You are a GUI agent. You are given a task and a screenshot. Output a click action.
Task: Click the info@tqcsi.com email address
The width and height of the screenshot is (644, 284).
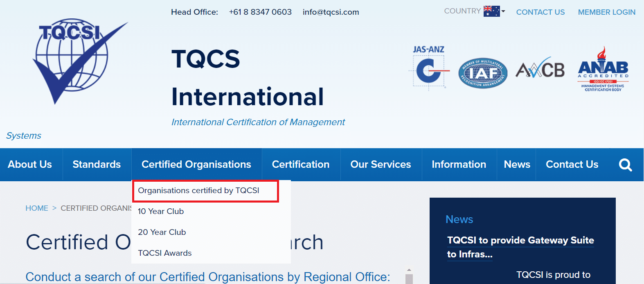pos(331,12)
